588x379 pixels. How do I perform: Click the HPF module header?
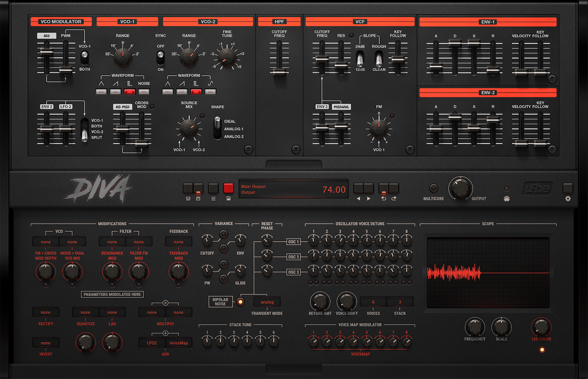click(279, 21)
